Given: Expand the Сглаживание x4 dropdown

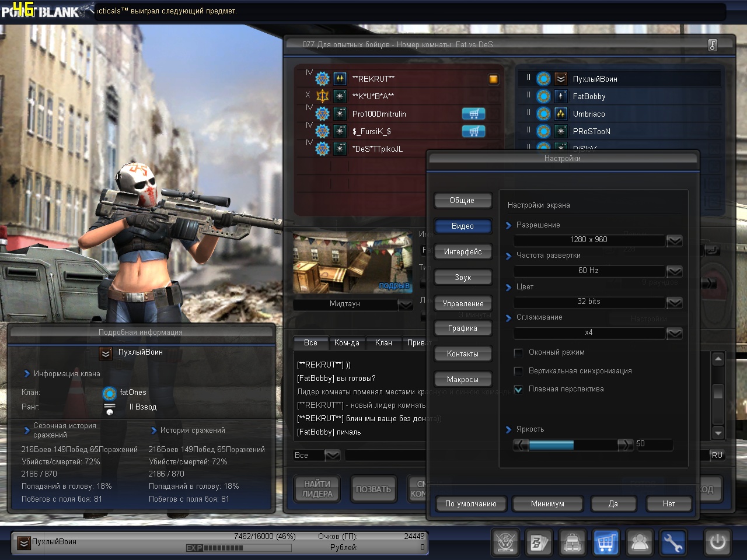Looking at the screenshot, I should coord(674,333).
